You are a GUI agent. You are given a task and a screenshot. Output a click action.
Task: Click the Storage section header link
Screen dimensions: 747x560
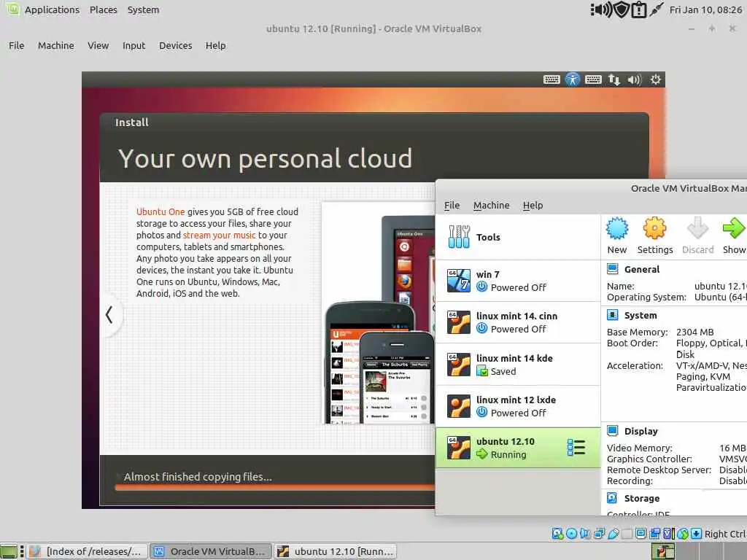[x=642, y=499]
